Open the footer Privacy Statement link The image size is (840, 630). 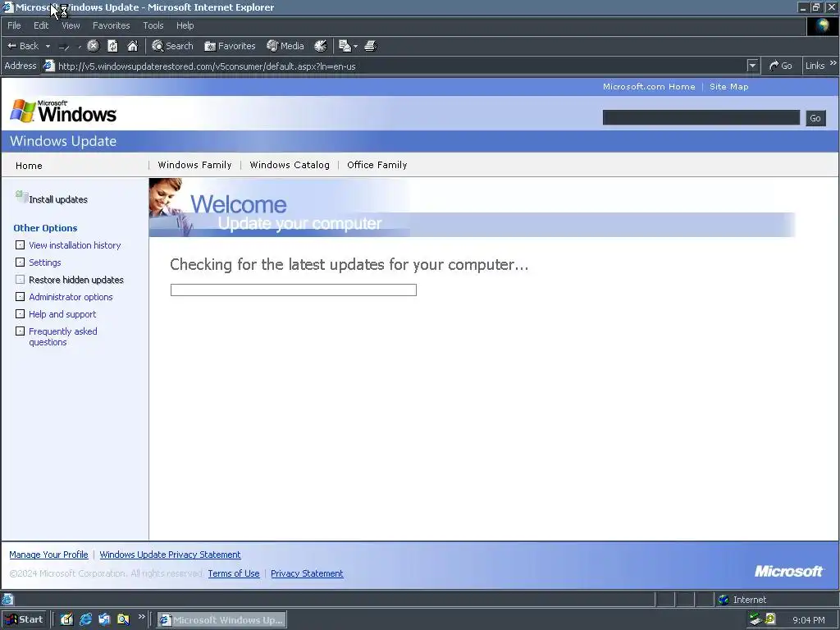[307, 573]
